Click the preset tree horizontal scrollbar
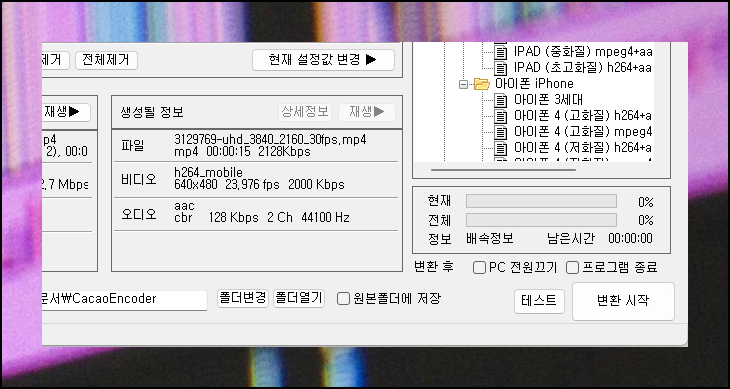Viewport: 730px width, 389px height. [503, 170]
